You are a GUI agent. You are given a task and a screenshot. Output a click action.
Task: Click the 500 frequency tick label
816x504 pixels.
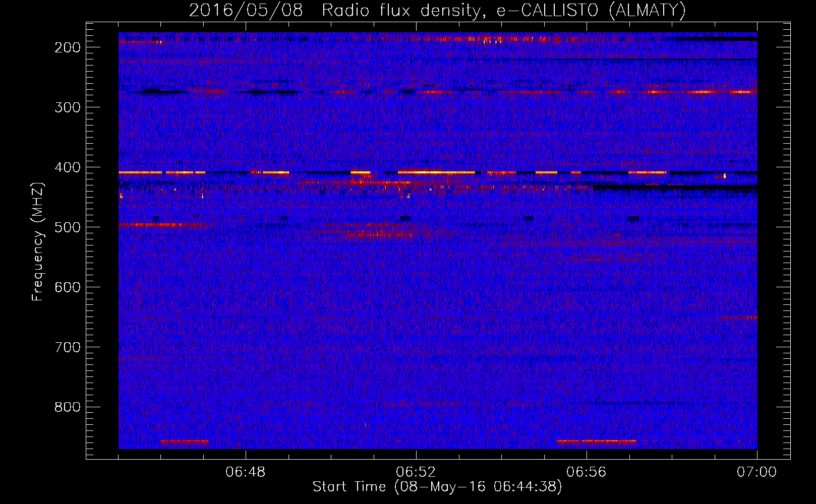point(67,227)
